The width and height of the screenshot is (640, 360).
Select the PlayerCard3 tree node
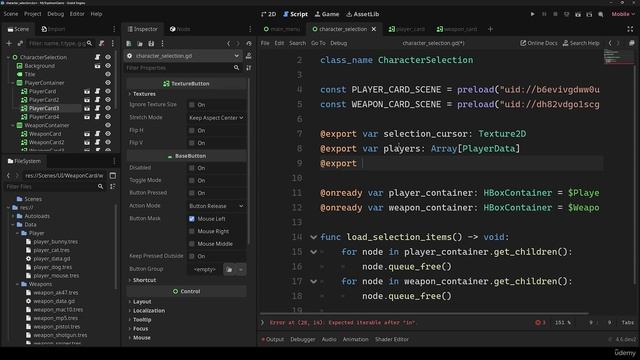pos(44,108)
